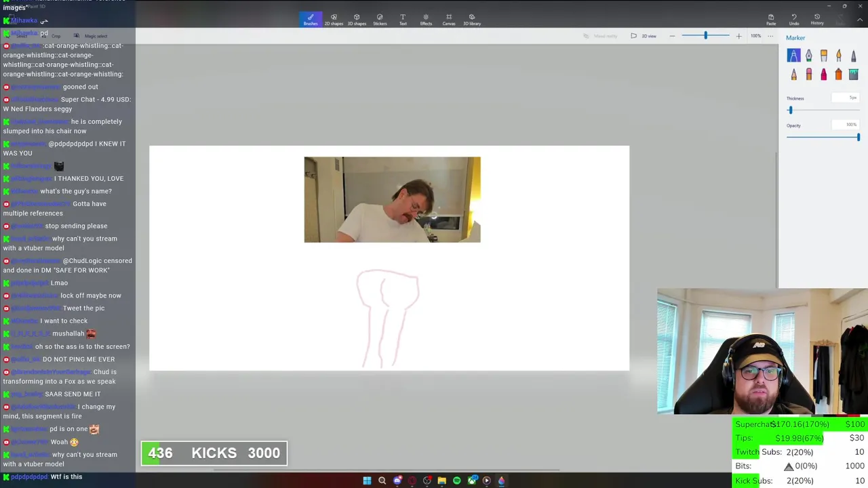
Task: Select the Watercolor brush
Action: click(x=839, y=56)
